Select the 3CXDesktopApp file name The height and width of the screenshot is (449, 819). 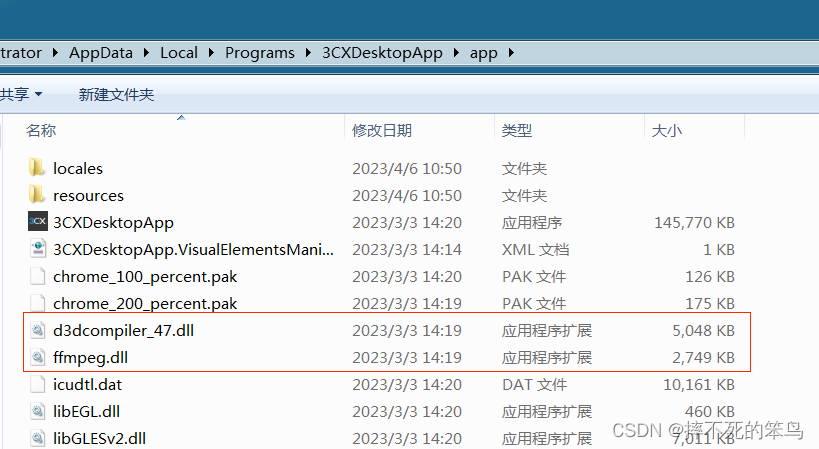tap(113, 222)
